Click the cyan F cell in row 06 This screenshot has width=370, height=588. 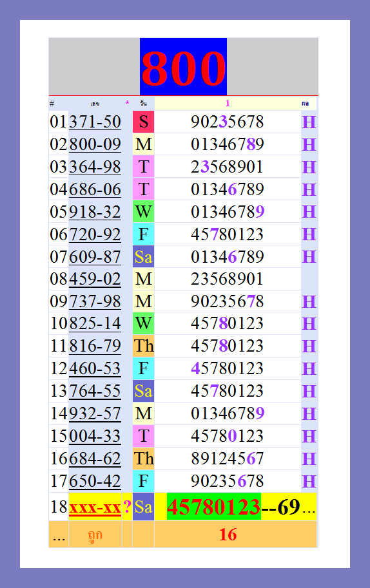(143, 234)
